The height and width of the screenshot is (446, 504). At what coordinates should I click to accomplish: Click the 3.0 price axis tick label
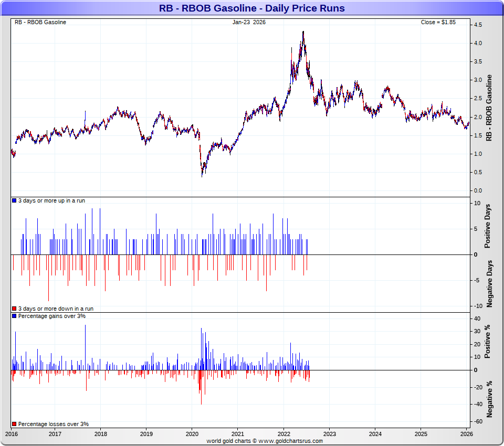click(478, 80)
